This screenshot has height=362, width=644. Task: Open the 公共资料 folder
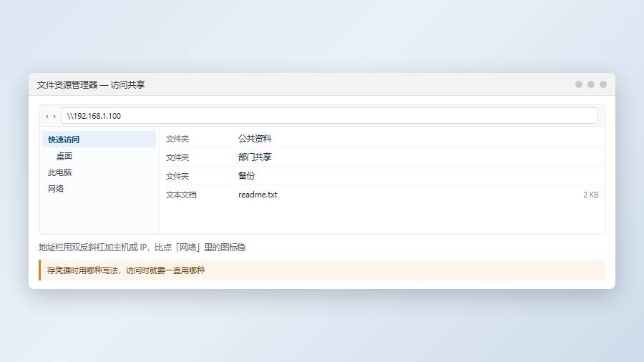point(255,139)
